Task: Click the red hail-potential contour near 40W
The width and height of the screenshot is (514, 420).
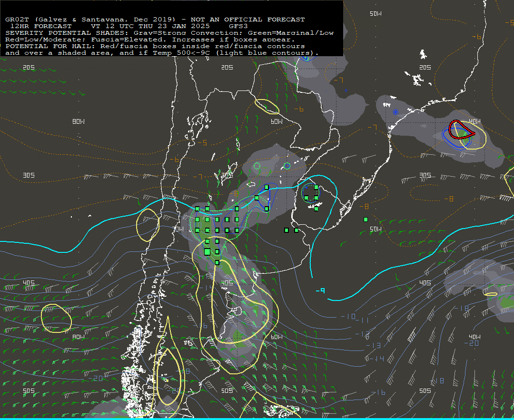Action: point(461,129)
